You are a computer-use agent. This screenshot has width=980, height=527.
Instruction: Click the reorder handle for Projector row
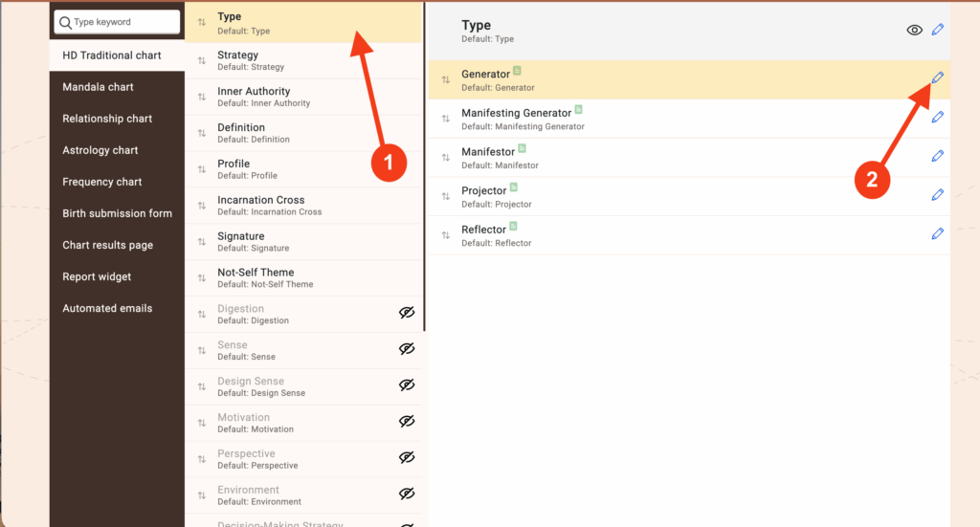[445, 196]
